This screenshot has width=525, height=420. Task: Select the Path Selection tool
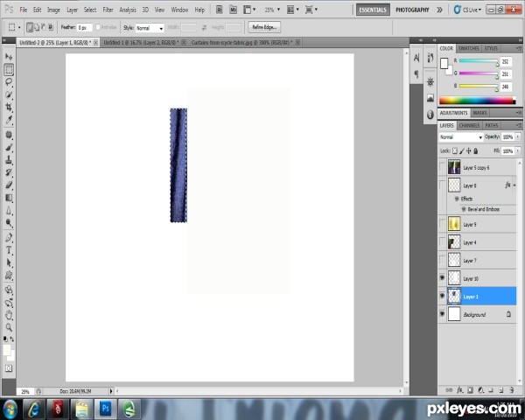coord(9,262)
